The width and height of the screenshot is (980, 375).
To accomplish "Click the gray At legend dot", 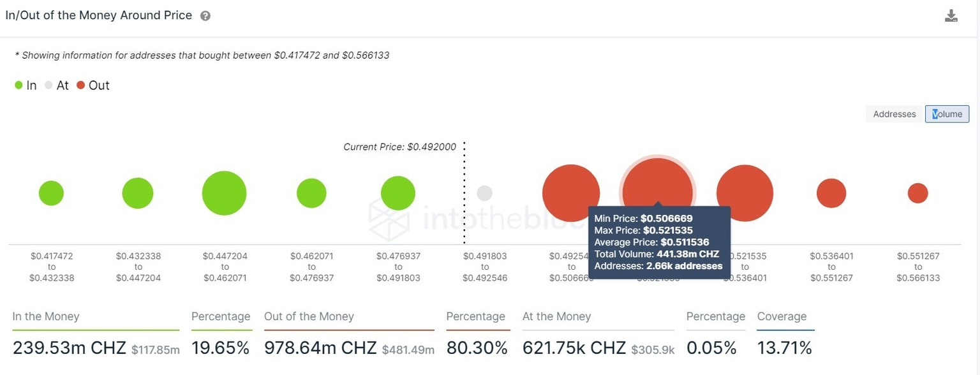I will (48, 85).
